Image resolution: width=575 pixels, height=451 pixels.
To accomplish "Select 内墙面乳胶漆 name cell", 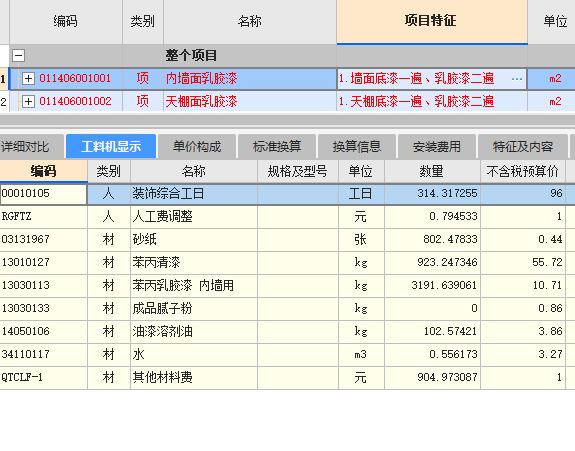I will coord(250,78).
